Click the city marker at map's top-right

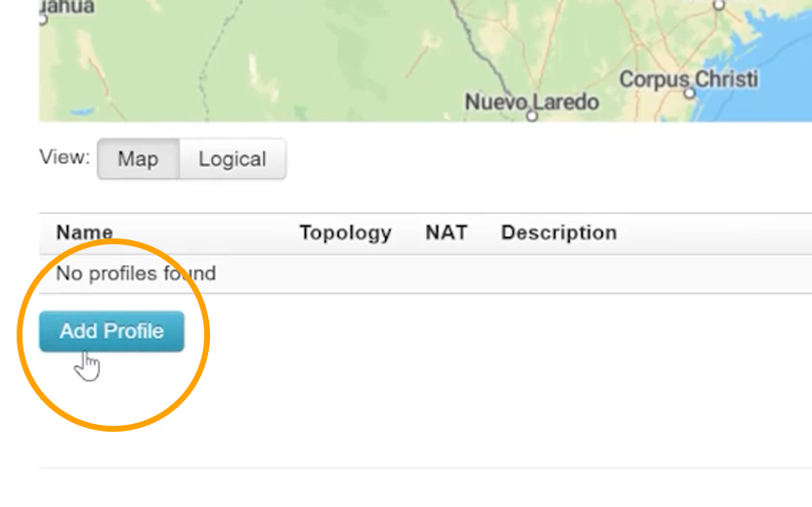tap(719, 5)
